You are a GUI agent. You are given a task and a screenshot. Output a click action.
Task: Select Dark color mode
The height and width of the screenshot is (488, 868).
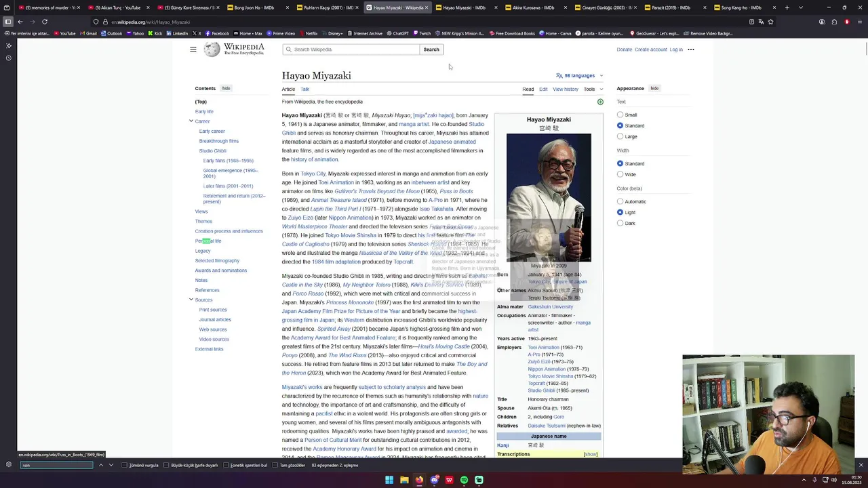coord(620,224)
